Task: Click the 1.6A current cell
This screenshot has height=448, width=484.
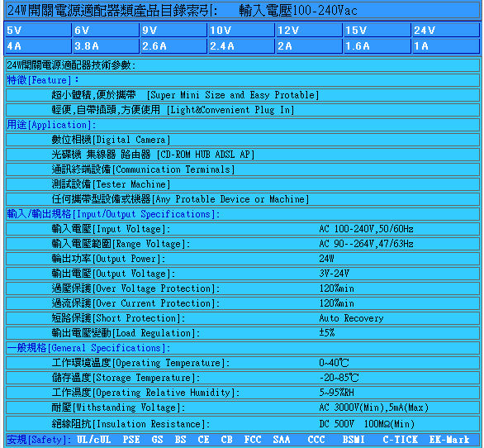Action: click(x=377, y=46)
